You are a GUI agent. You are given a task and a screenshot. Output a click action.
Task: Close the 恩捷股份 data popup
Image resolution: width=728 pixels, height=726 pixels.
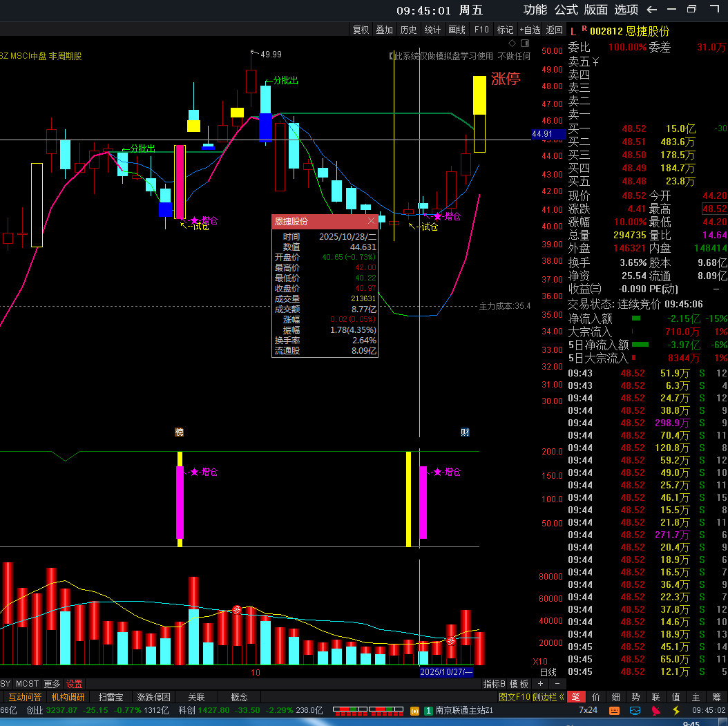pos(371,221)
